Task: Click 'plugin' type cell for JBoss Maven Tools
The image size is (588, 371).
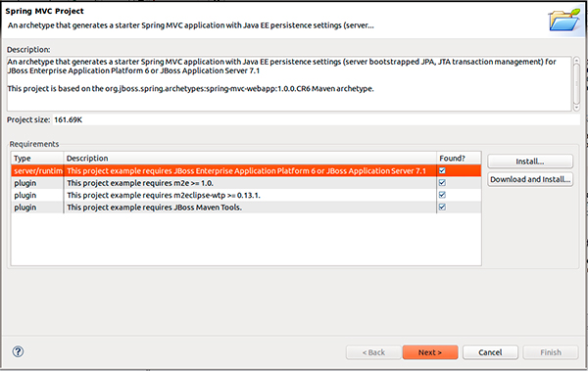Action: coord(25,208)
